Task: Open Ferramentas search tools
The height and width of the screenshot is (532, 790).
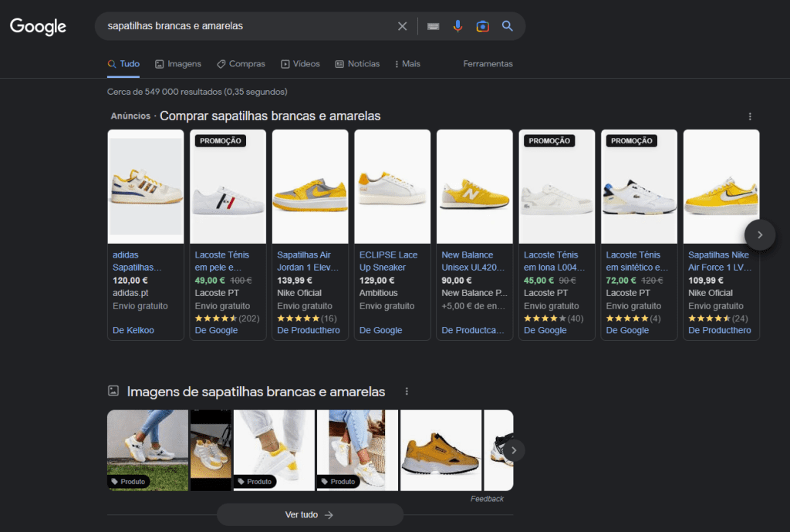Action: coord(488,64)
